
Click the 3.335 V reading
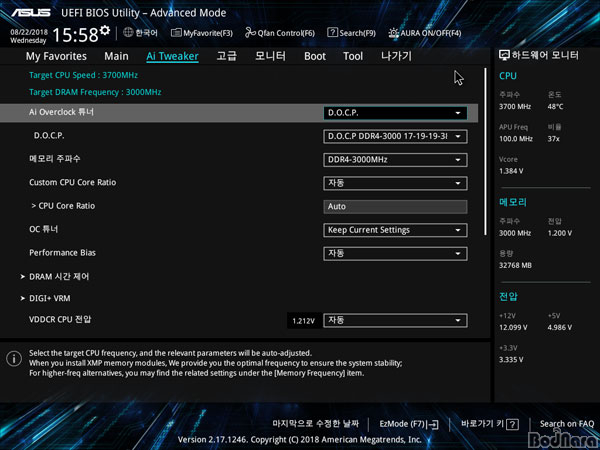tap(511, 360)
